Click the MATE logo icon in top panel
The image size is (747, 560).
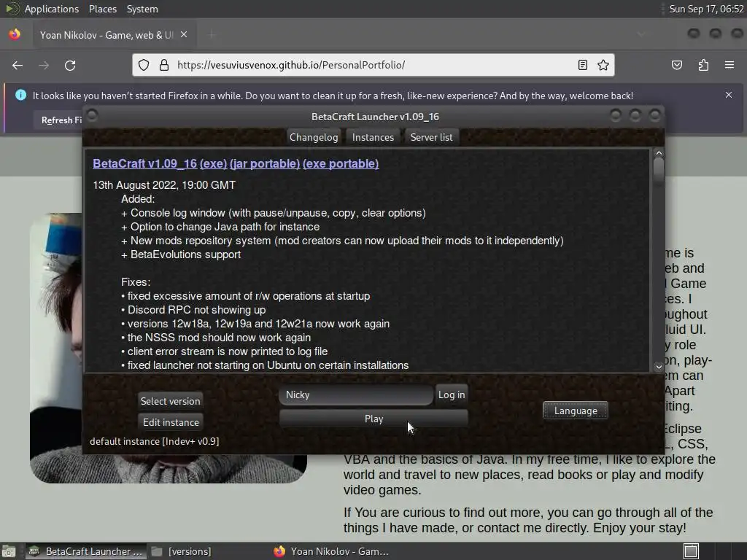pos(12,9)
